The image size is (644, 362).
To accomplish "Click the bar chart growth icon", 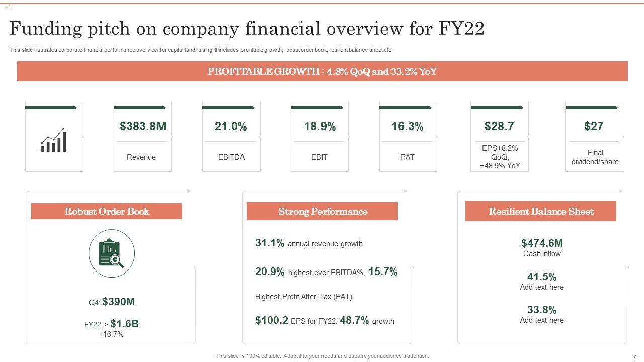I will [x=54, y=140].
